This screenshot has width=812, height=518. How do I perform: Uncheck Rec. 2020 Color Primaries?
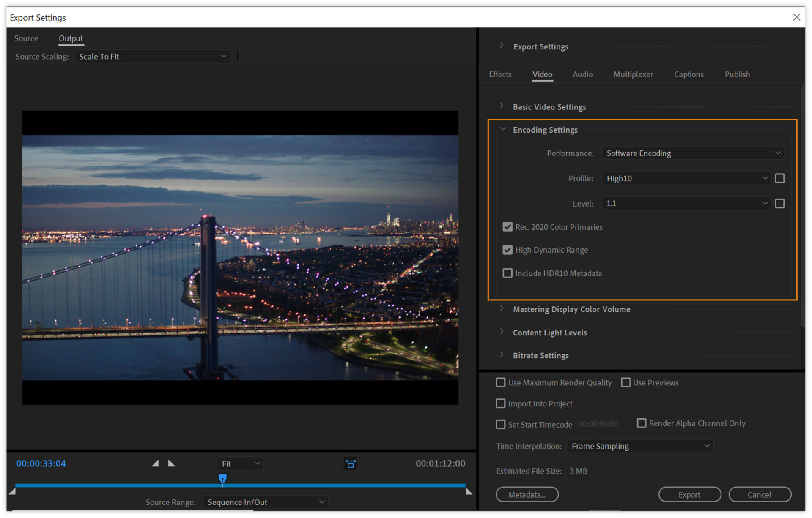tap(507, 227)
